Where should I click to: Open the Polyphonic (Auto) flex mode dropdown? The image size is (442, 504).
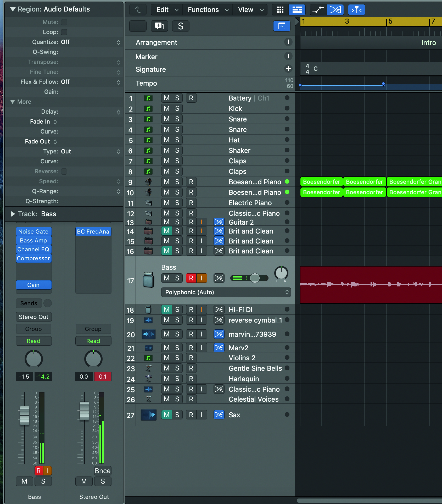[x=226, y=292]
